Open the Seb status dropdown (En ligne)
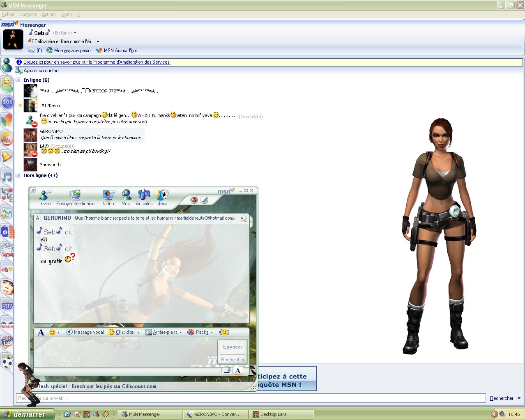 point(75,33)
